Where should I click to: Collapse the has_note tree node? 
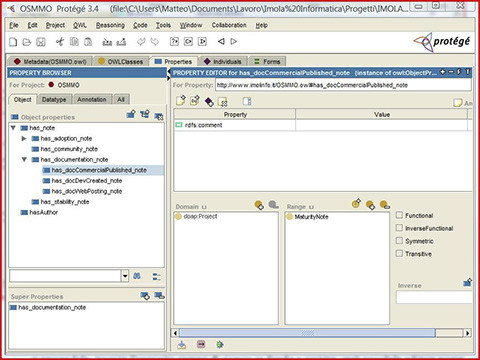pos(13,128)
